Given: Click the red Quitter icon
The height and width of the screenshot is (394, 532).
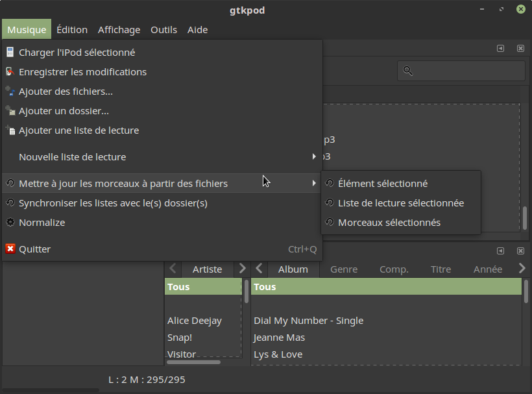Looking at the screenshot, I should coord(10,249).
